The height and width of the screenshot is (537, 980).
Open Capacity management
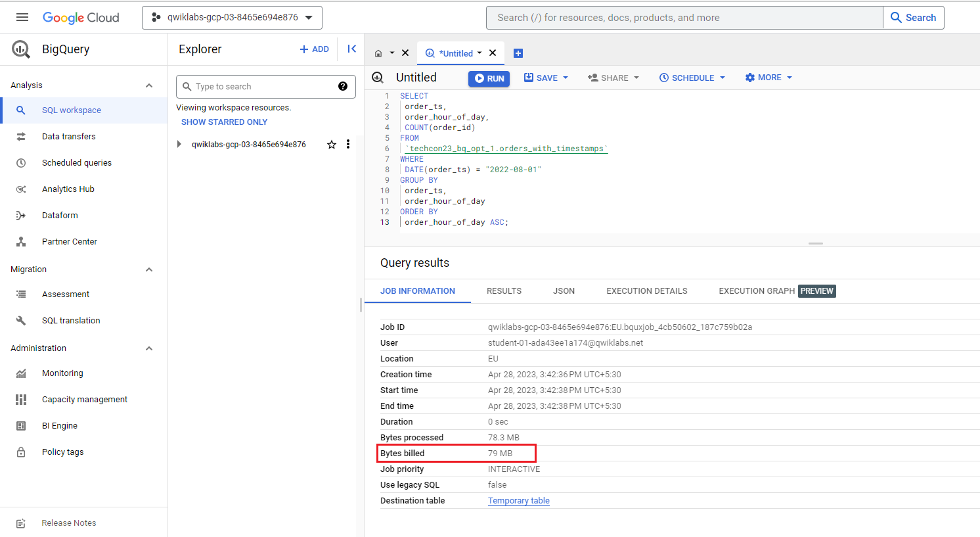(84, 400)
